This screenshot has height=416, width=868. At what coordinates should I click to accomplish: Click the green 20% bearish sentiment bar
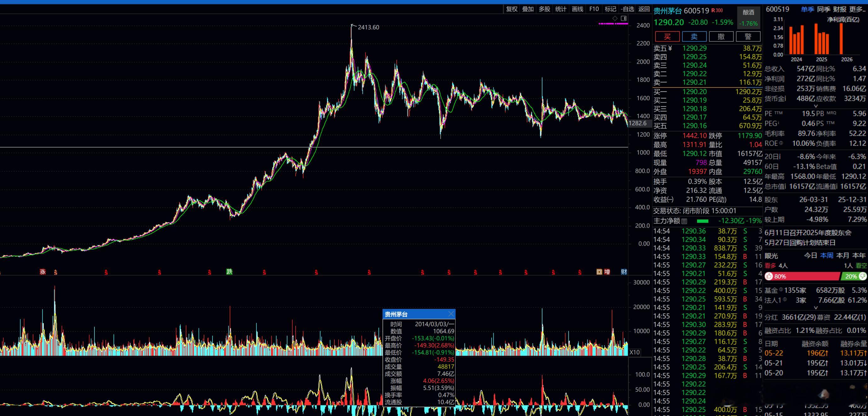pos(854,276)
